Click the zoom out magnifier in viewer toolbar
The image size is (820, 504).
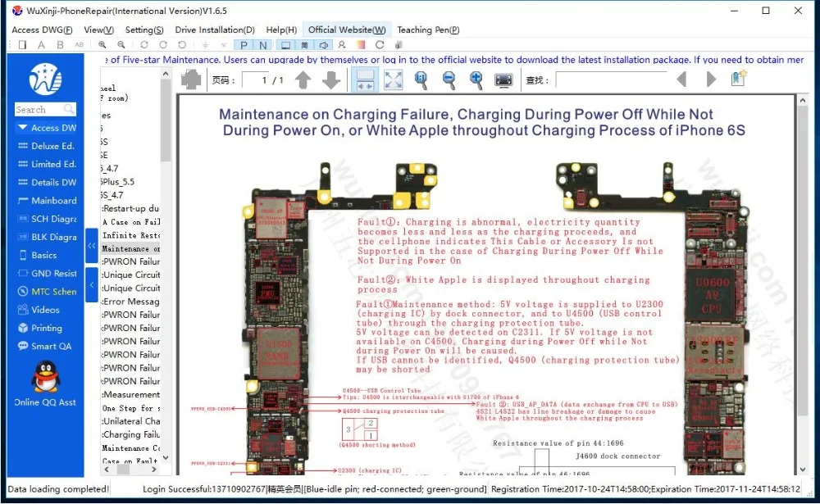point(449,80)
